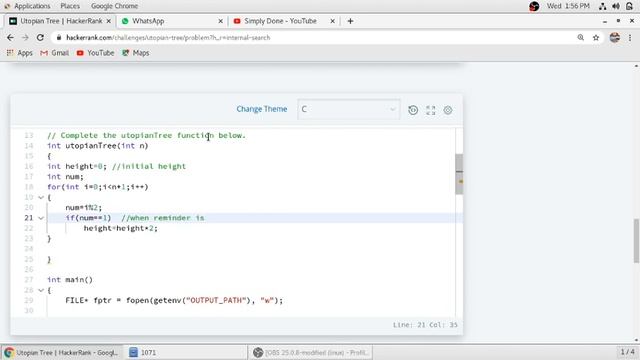
Task: Click line 17 int num declaration
Action: [x=65, y=177]
